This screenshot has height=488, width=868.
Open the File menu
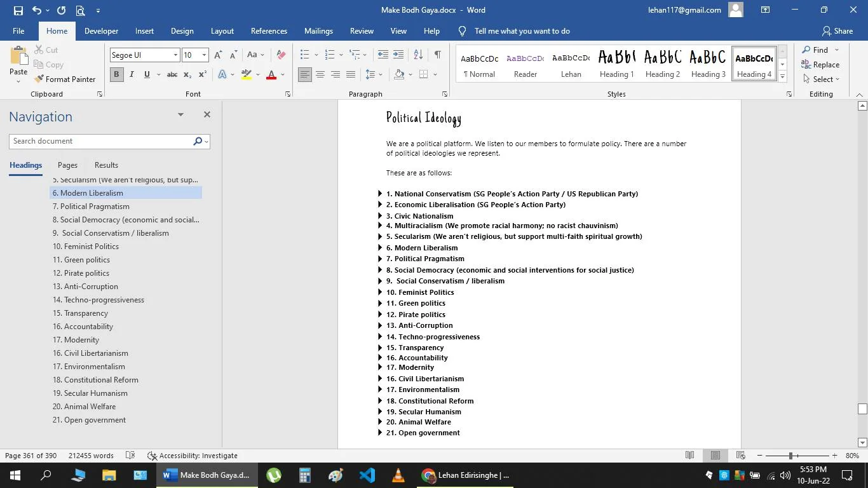pos(18,31)
